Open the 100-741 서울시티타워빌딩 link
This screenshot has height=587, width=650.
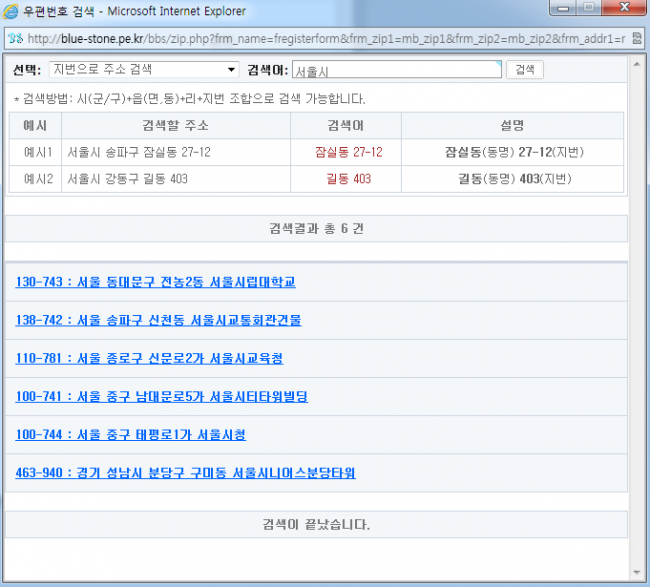click(161, 397)
